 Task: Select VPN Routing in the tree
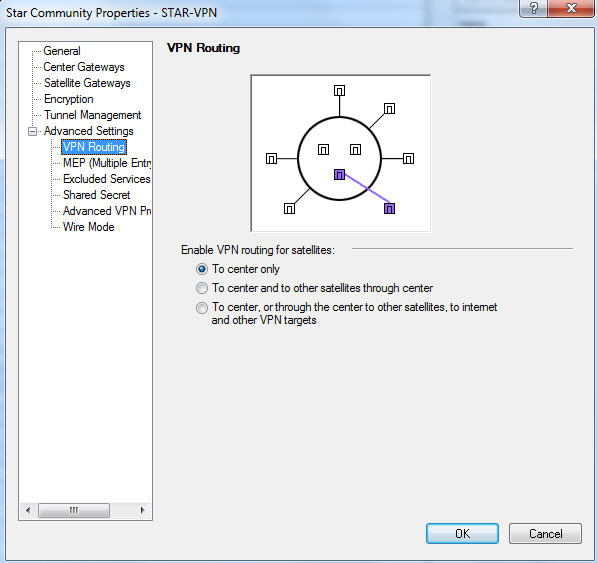94,147
